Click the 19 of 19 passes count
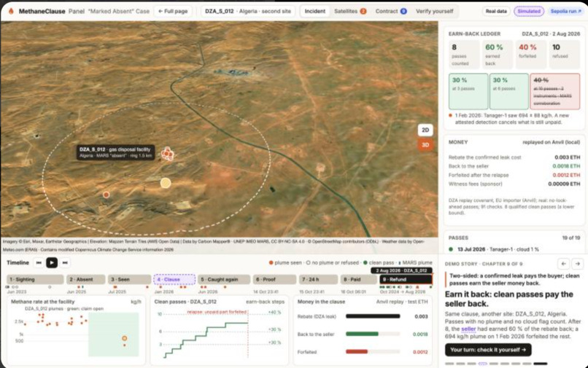This screenshot has height=368, width=588. coord(570,238)
